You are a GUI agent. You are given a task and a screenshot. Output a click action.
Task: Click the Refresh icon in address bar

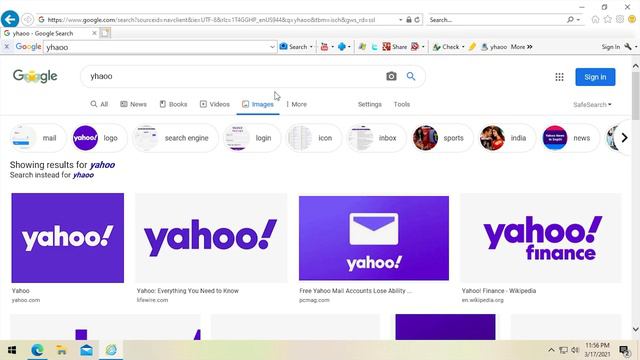417,20
